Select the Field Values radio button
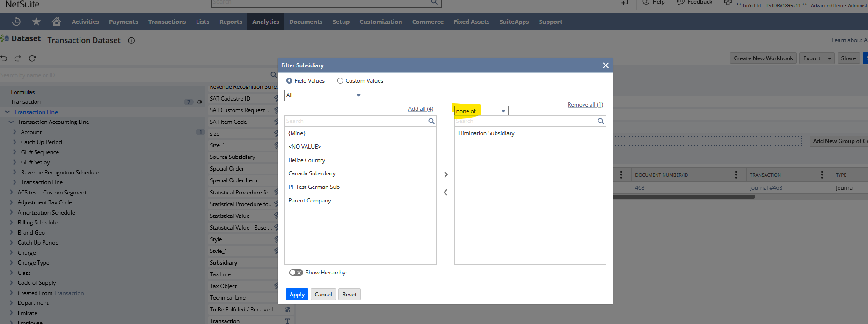 click(x=289, y=81)
